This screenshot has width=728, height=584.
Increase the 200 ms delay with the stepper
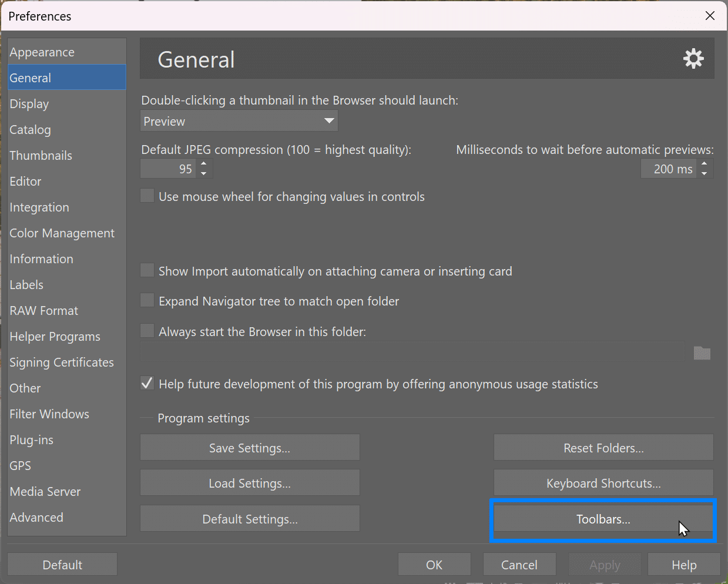coord(704,165)
